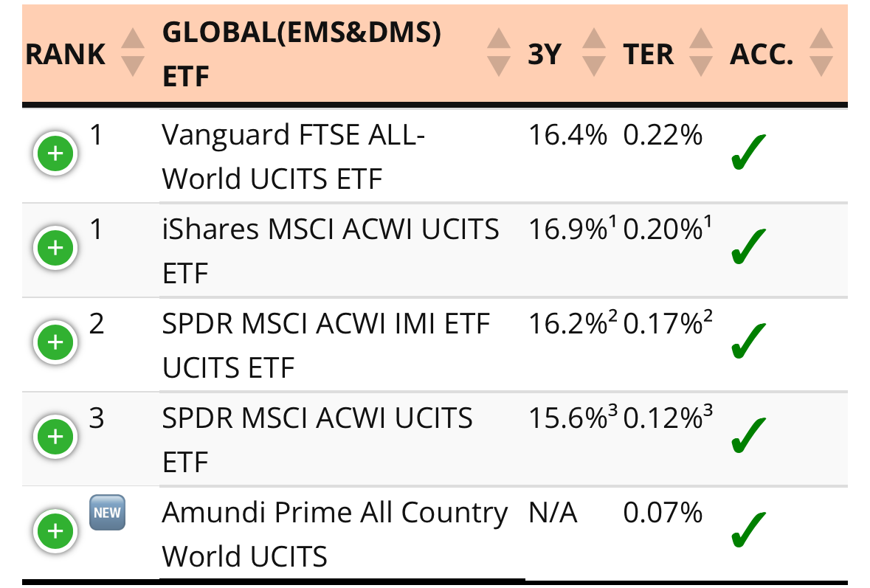This screenshot has width=870, height=588.
Task: Expand the SPDR MSCI ACWI IMI row
Action: [x=55, y=342]
